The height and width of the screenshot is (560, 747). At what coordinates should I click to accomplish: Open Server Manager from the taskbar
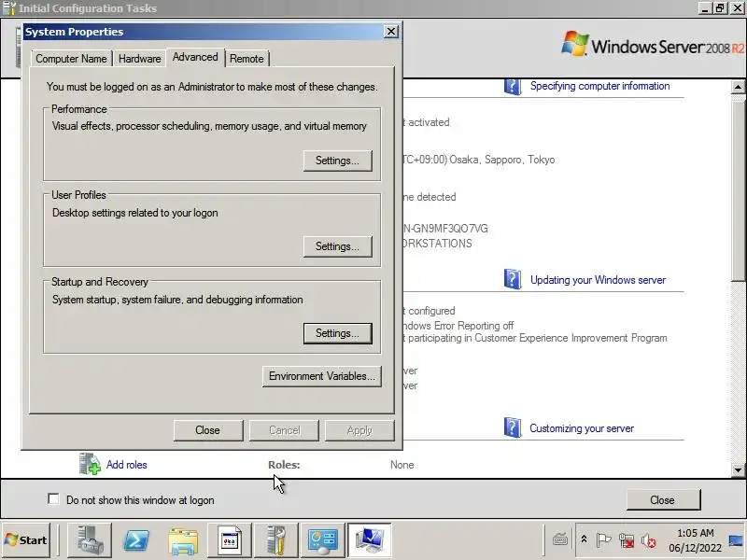pyautogui.click(x=90, y=540)
